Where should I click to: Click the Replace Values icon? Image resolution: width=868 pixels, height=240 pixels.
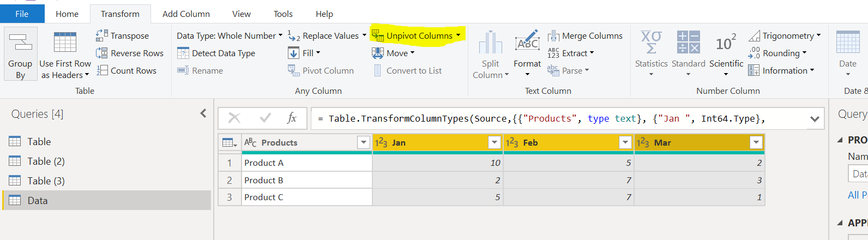294,35
